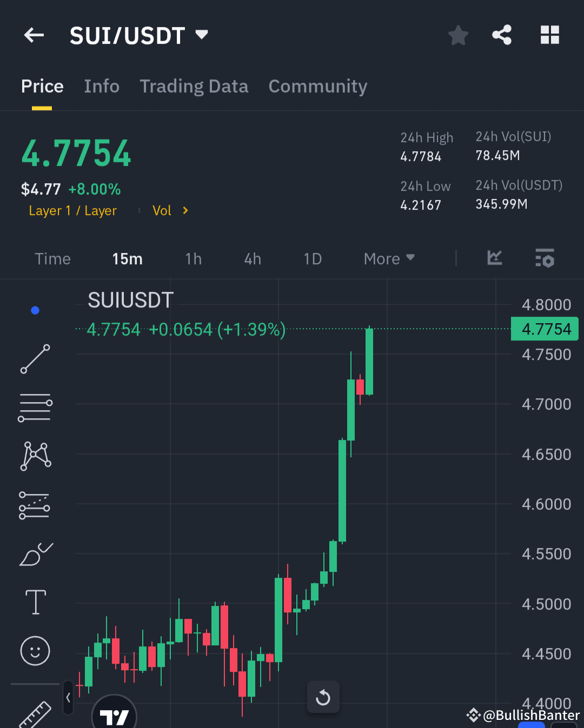This screenshot has height=728, width=584.
Task: Open the horizontal lines drawing tool
Action: click(x=35, y=407)
